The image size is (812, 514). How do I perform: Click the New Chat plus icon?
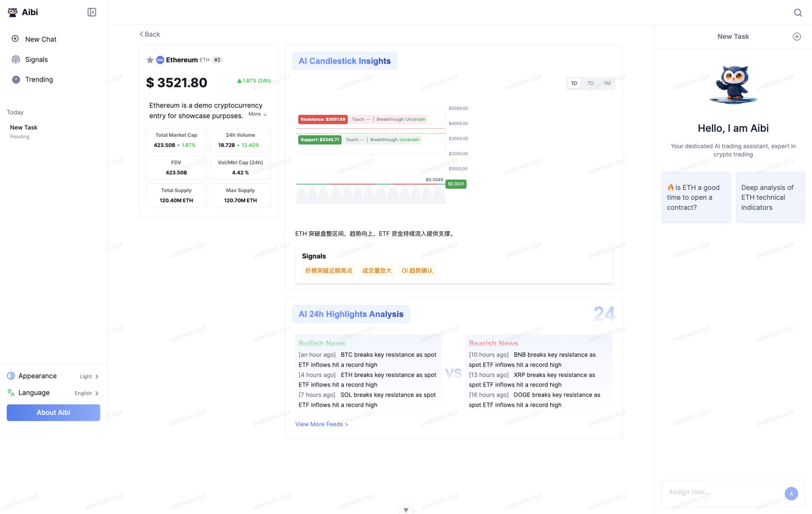(x=15, y=39)
